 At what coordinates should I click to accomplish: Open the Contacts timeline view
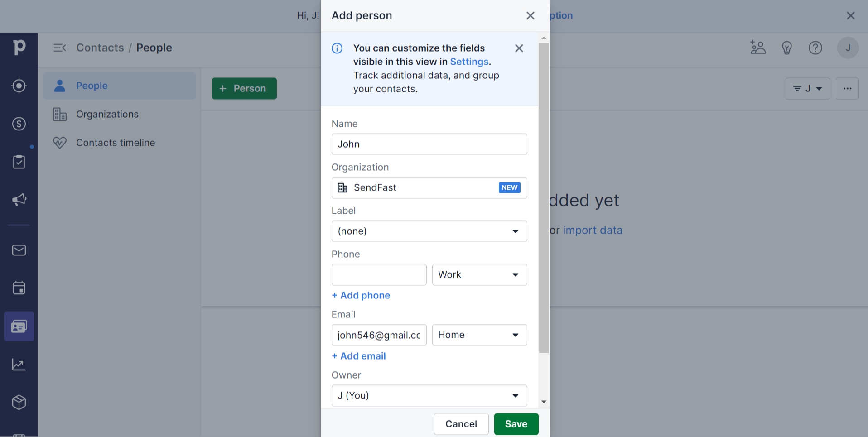(116, 143)
